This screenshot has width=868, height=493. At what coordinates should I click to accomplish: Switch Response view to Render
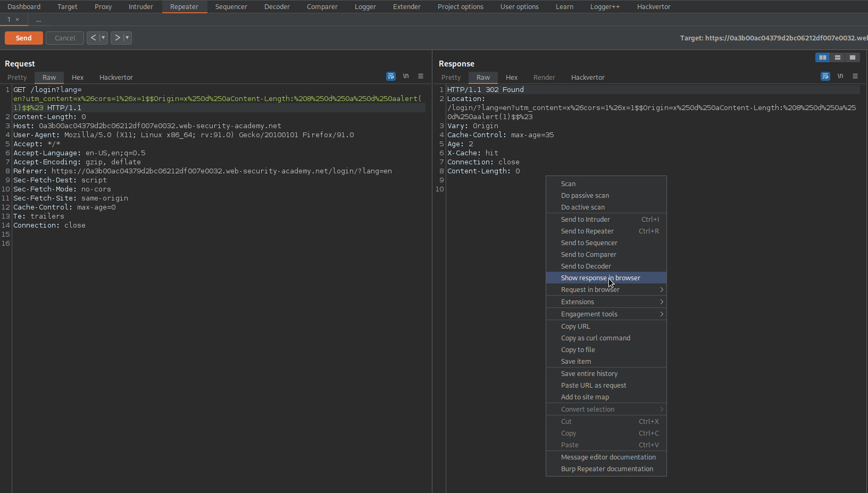click(544, 78)
